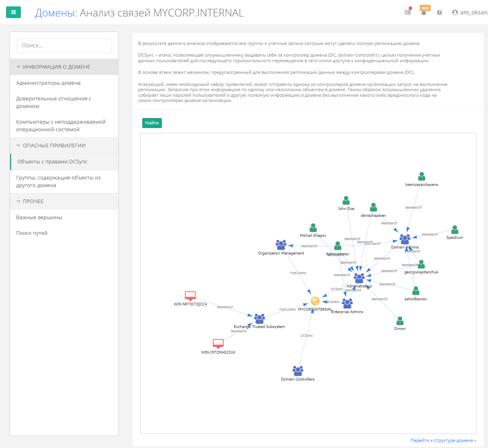
Task: Open the green hamburger menu button
Action: click(x=13, y=12)
